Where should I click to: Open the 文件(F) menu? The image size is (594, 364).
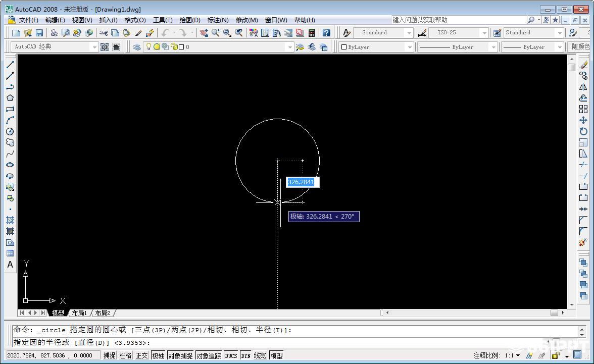28,20
